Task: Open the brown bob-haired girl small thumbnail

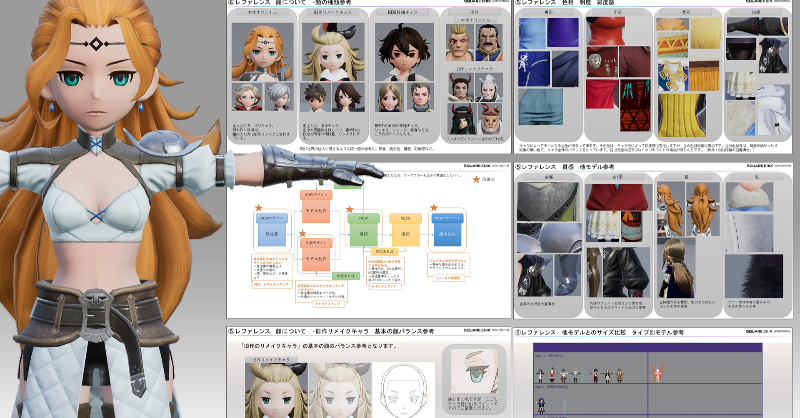Action: (x=348, y=97)
